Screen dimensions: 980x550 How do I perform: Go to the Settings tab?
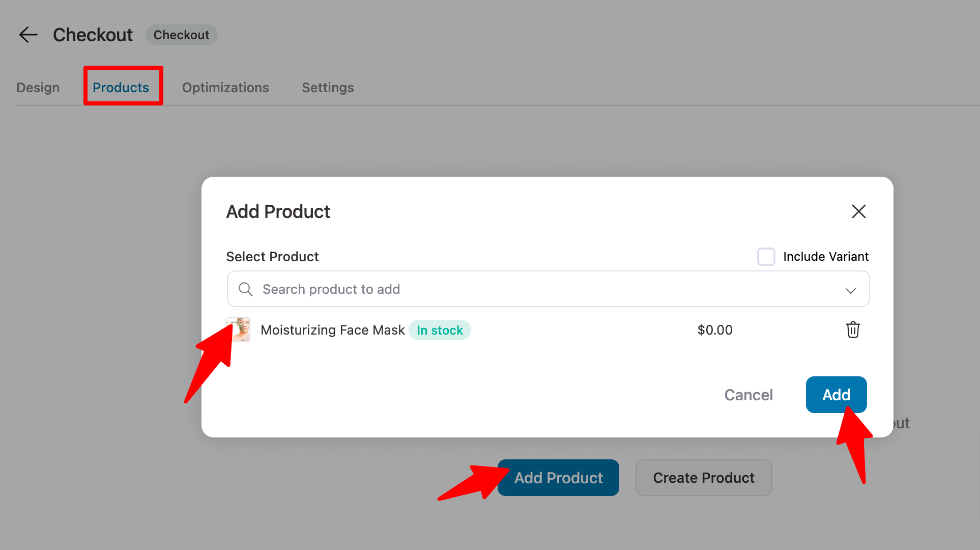pos(328,88)
